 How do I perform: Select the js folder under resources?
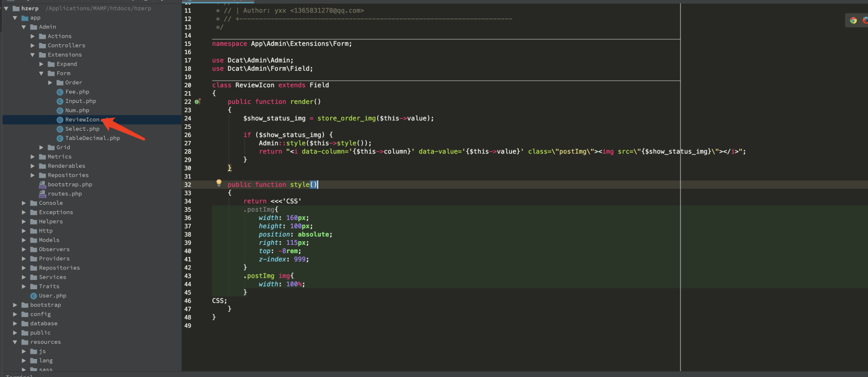[x=42, y=352]
